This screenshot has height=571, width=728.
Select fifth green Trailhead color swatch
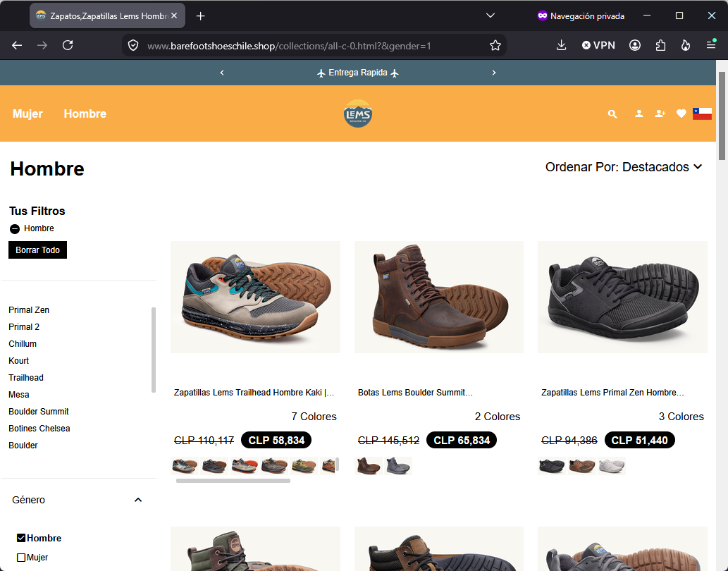click(304, 466)
